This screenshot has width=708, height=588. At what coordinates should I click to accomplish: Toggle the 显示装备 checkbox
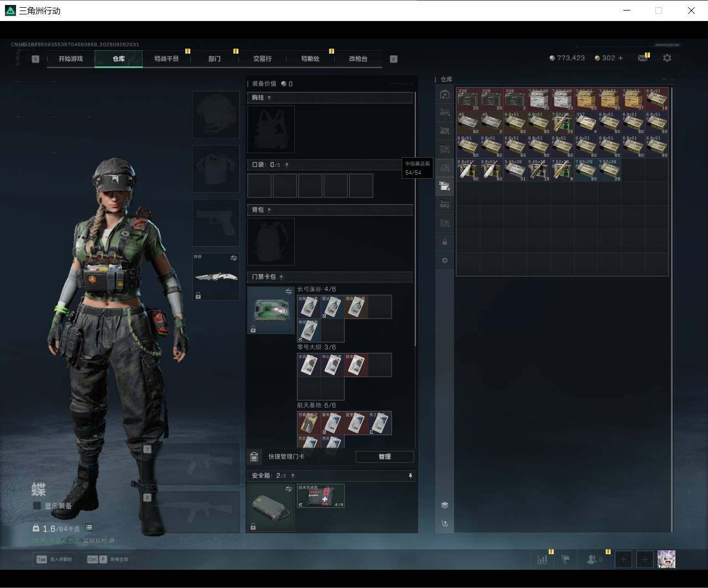(x=37, y=506)
